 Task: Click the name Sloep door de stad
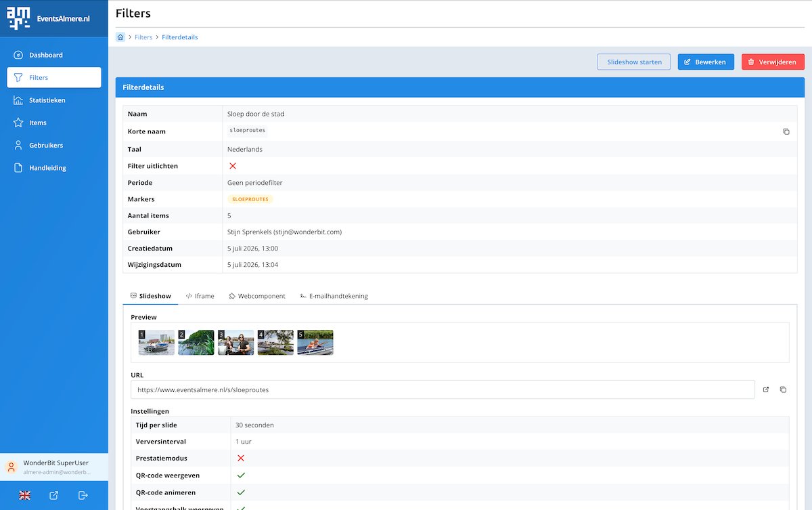click(256, 114)
